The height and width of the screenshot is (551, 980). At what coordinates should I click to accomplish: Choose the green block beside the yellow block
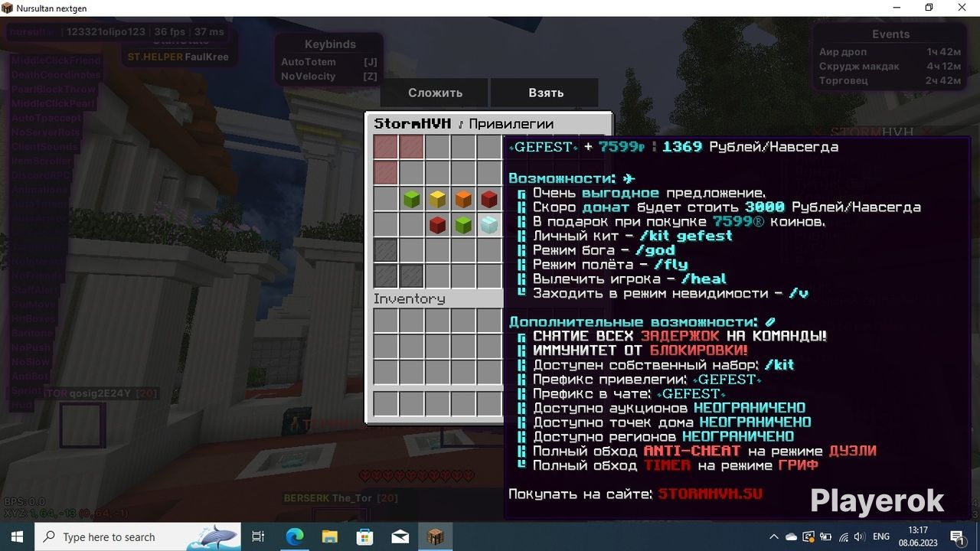click(411, 200)
